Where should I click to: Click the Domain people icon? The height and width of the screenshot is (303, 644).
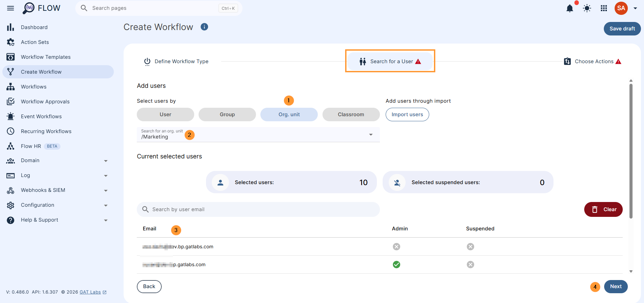10,161
